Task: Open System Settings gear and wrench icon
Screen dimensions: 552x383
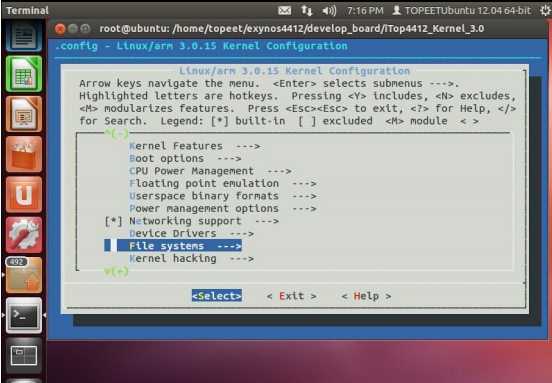Action: click(x=24, y=235)
